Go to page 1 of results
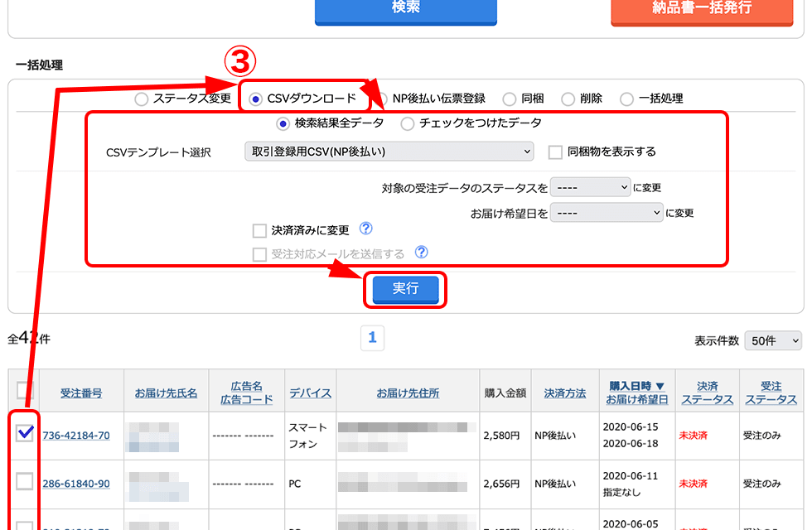Viewport: 812px width, 530px height. pos(372,338)
